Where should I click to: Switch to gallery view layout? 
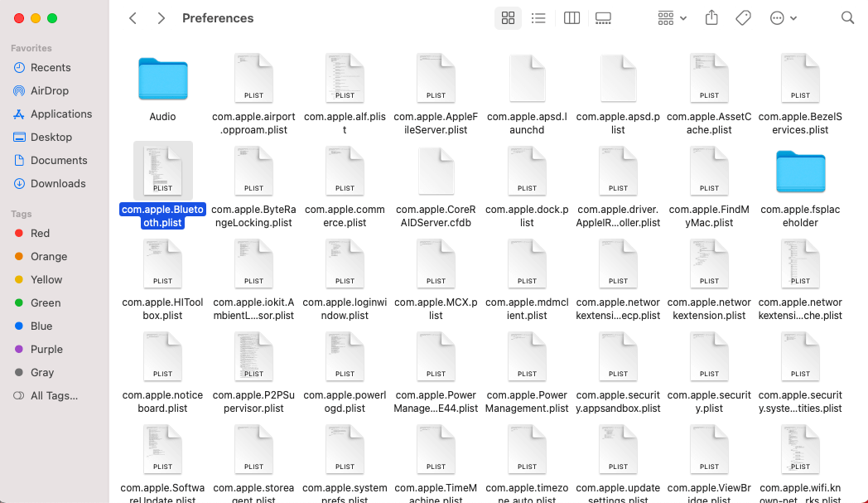coord(603,18)
